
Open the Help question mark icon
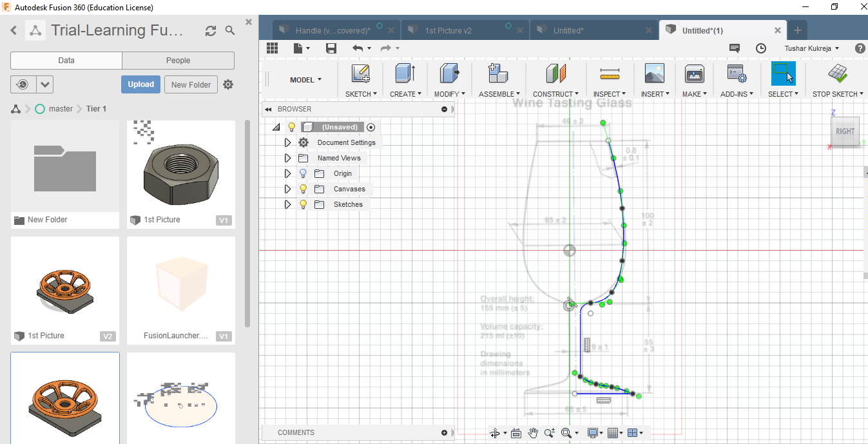click(x=860, y=48)
